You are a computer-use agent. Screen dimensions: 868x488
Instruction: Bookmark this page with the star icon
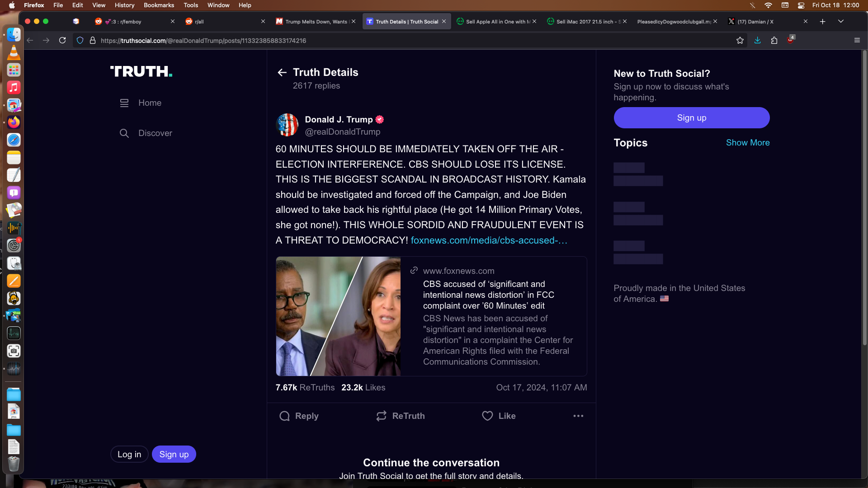[740, 41]
